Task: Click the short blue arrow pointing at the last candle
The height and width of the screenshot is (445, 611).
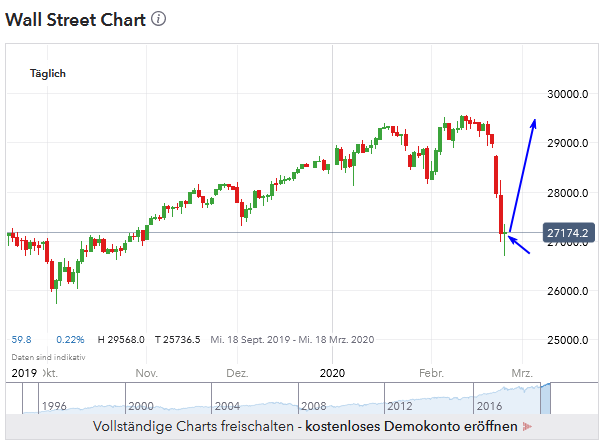Action: (x=520, y=241)
